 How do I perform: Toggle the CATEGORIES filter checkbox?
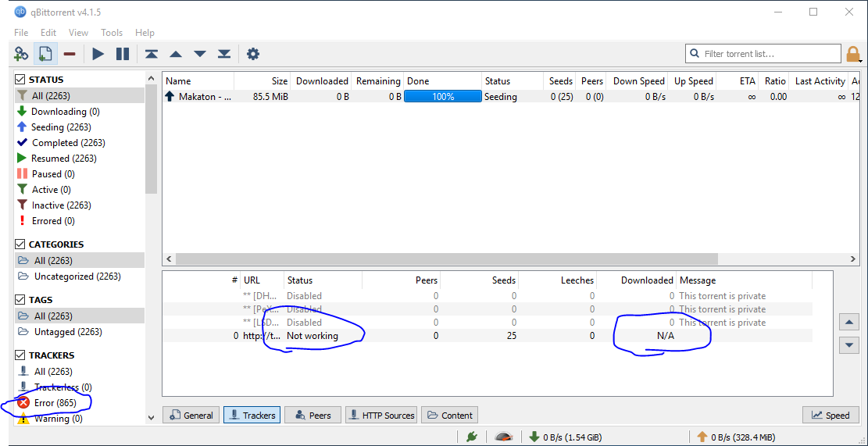(20, 244)
